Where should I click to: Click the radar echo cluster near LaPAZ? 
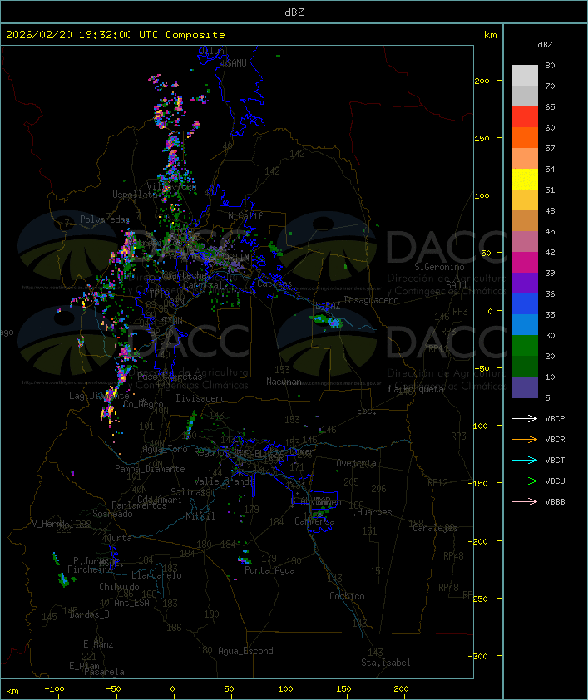pyautogui.click(x=327, y=320)
